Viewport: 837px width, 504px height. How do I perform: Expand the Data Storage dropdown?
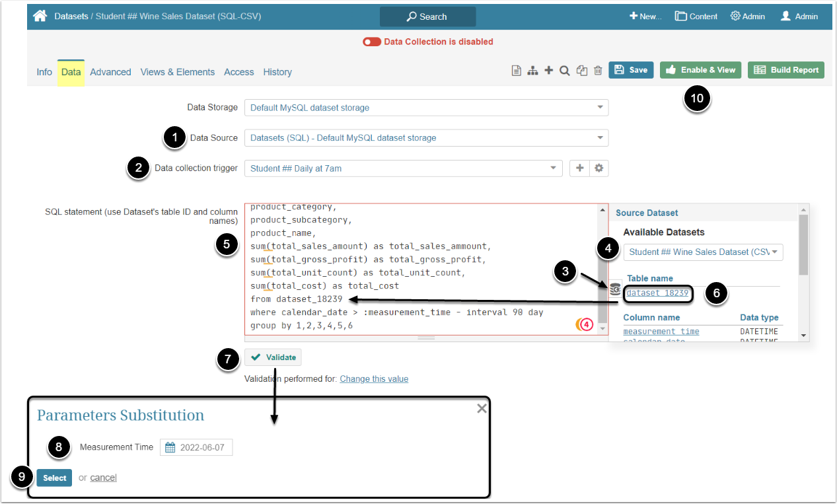pos(426,108)
